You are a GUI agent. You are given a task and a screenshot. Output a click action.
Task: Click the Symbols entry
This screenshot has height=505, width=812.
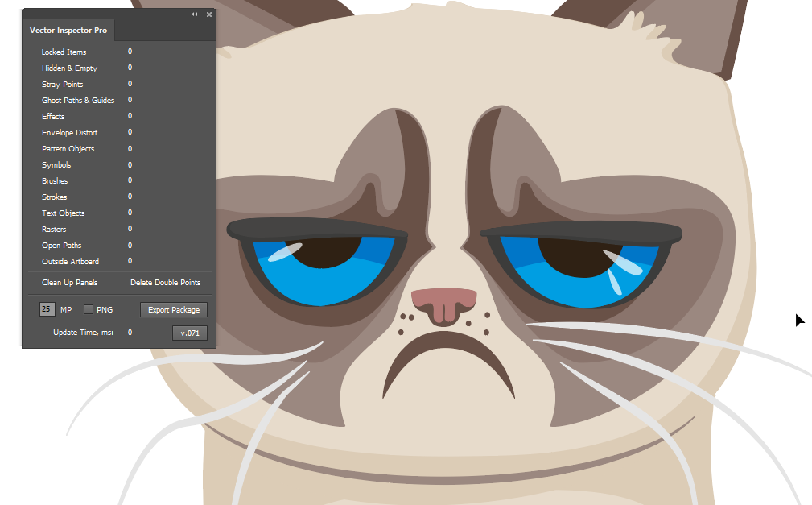pyautogui.click(x=56, y=164)
